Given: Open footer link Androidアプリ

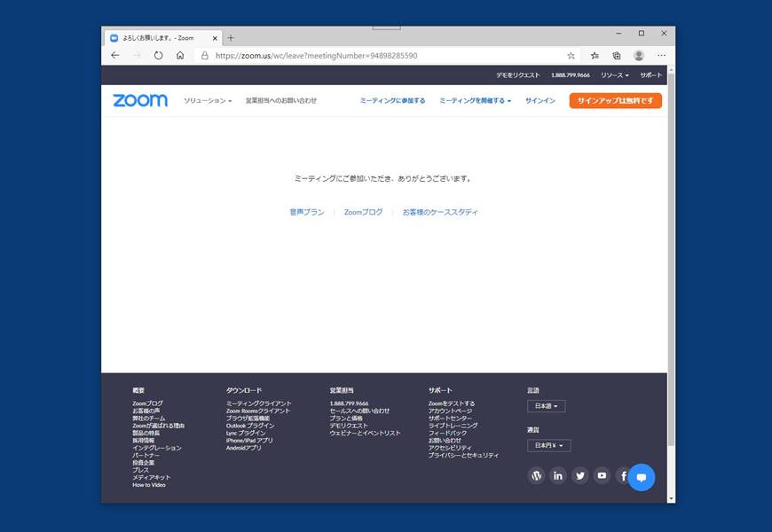Looking at the screenshot, I should pos(244,448).
